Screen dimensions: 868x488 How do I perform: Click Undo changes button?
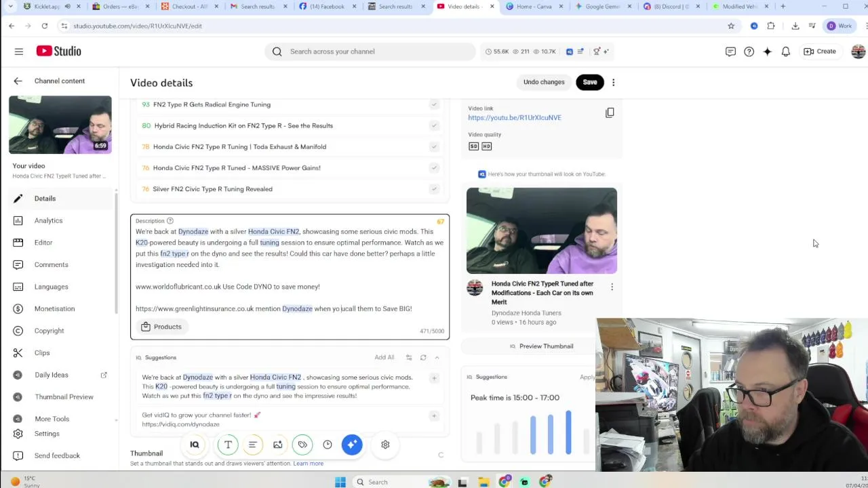(544, 82)
